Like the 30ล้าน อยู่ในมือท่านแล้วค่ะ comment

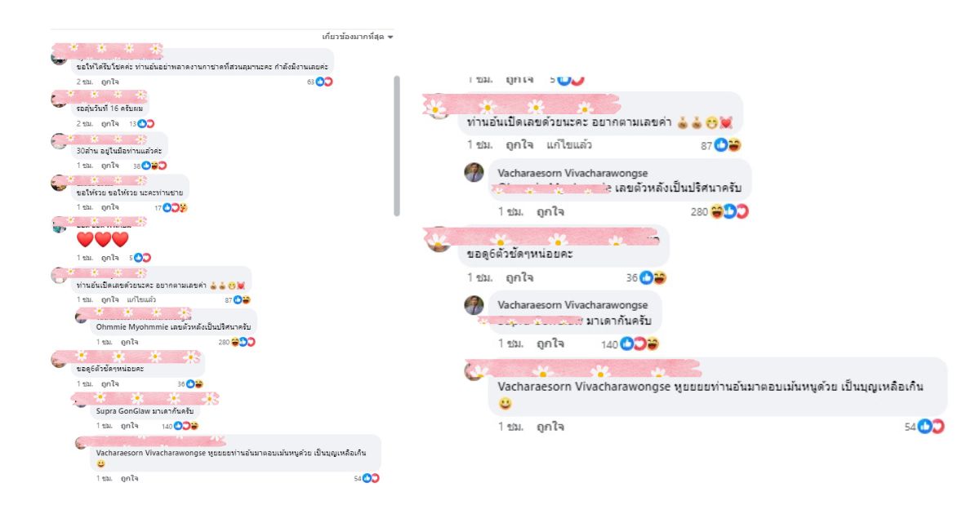pyautogui.click(x=110, y=166)
